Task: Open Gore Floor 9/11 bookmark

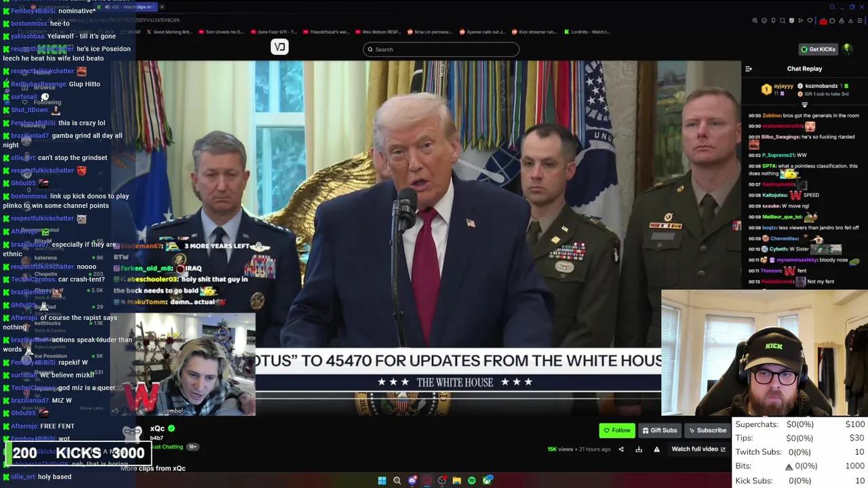Action: point(275,32)
